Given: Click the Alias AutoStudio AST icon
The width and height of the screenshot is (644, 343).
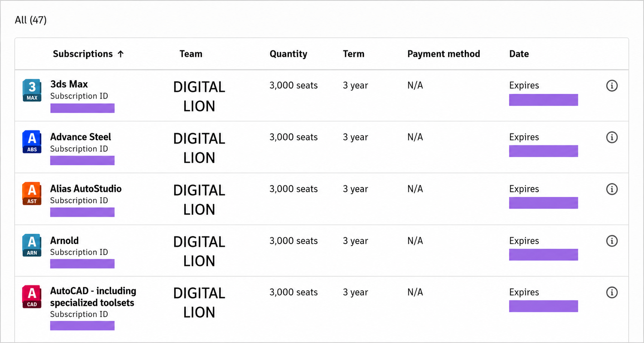Looking at the screenshot, I should click(x=32, y=194).
